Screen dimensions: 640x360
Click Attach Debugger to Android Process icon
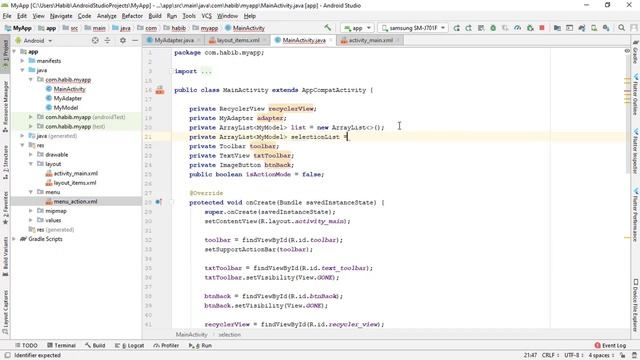click(x=530, y=28)
